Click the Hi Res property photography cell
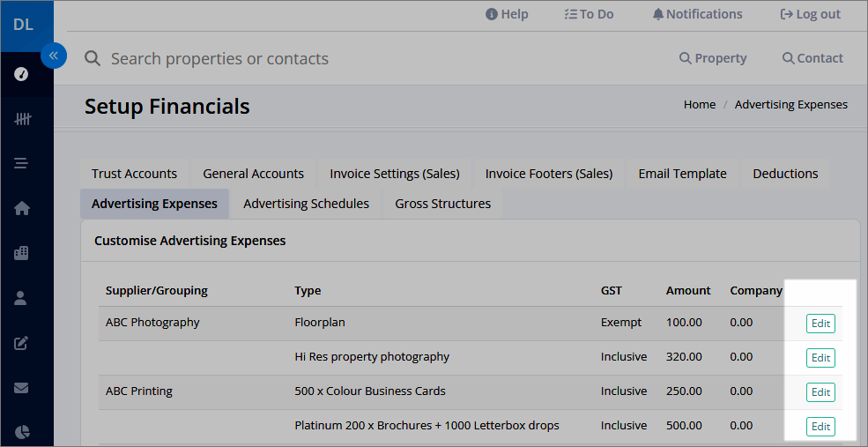Viewport: 868px width, 447px height. click(372, 356)
